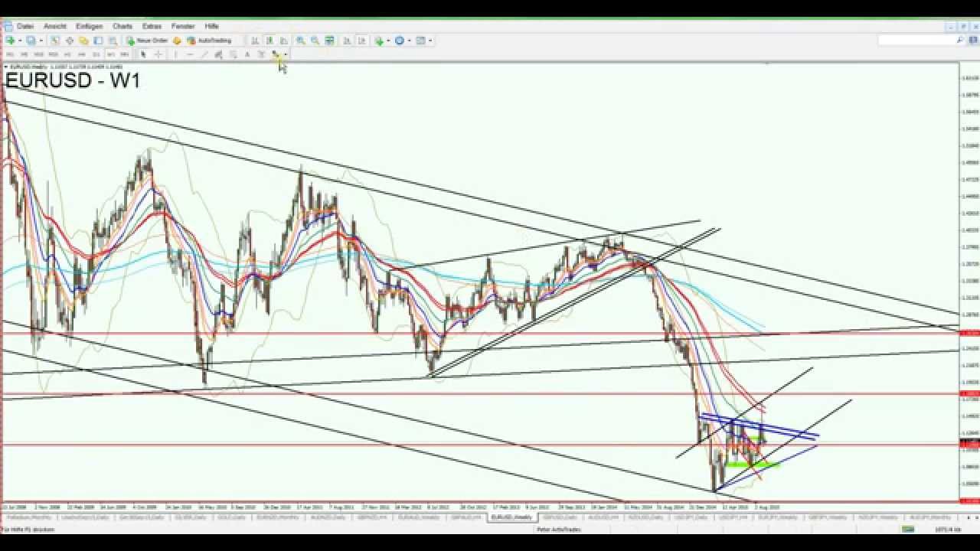This screenshot has width=980, height=551.
Task: Select the text annotation tool
Action: [x=247, y=54]
